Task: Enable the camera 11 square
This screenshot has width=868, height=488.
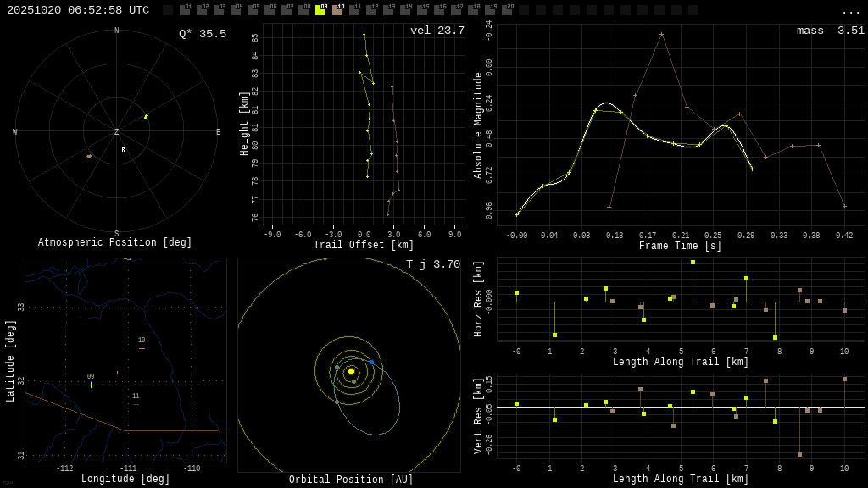Action: pos(354,10)
